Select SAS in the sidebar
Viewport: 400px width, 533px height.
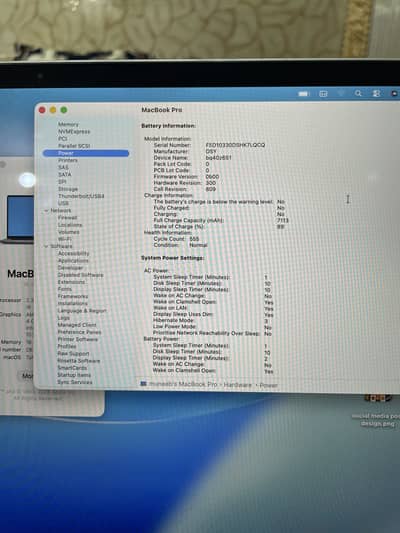[63, 167]
